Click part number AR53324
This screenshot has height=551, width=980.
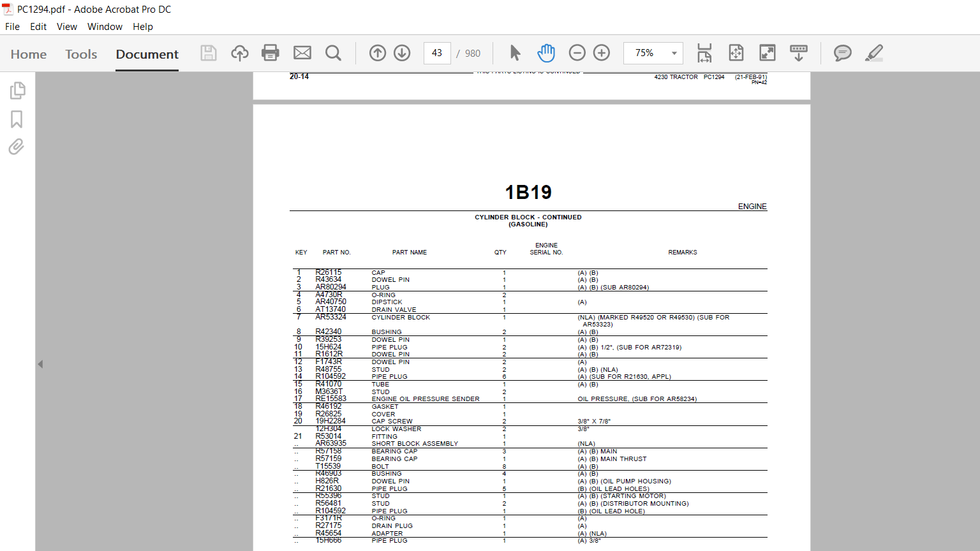coord(331,317)
